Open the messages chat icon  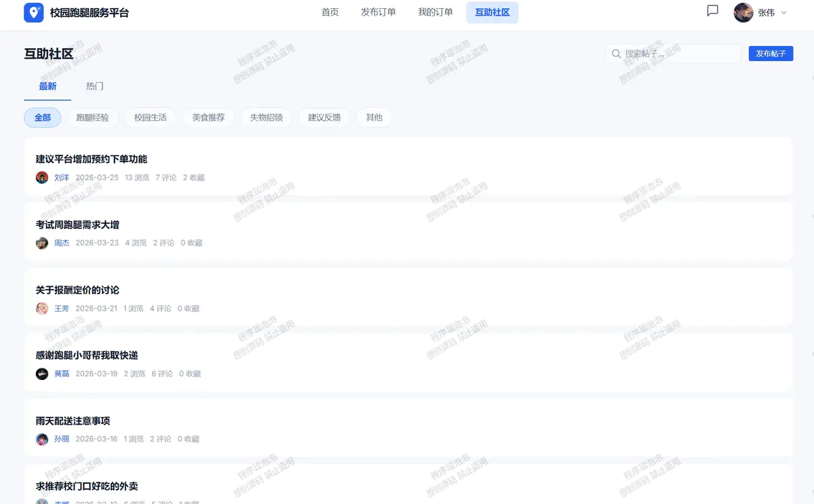[712, 11]
